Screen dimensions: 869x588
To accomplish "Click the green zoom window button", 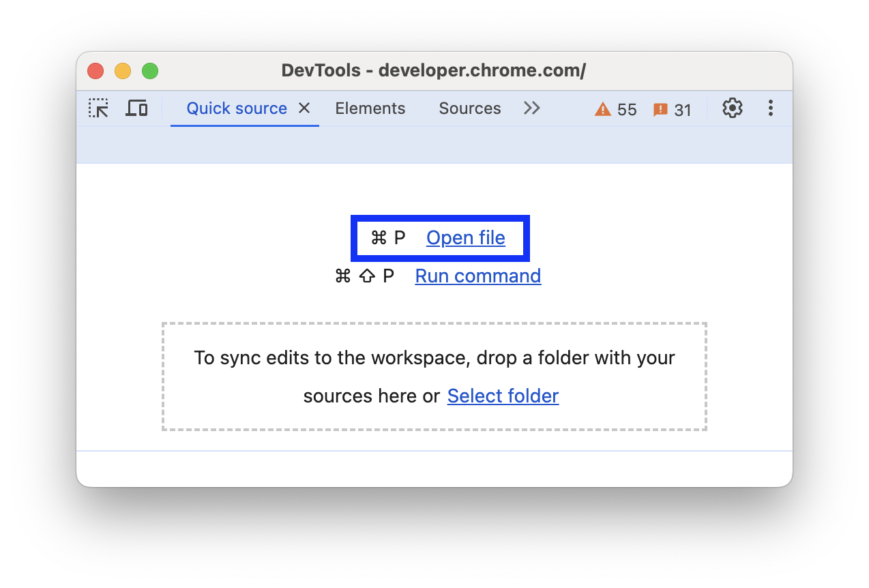I will click(150, 70).
